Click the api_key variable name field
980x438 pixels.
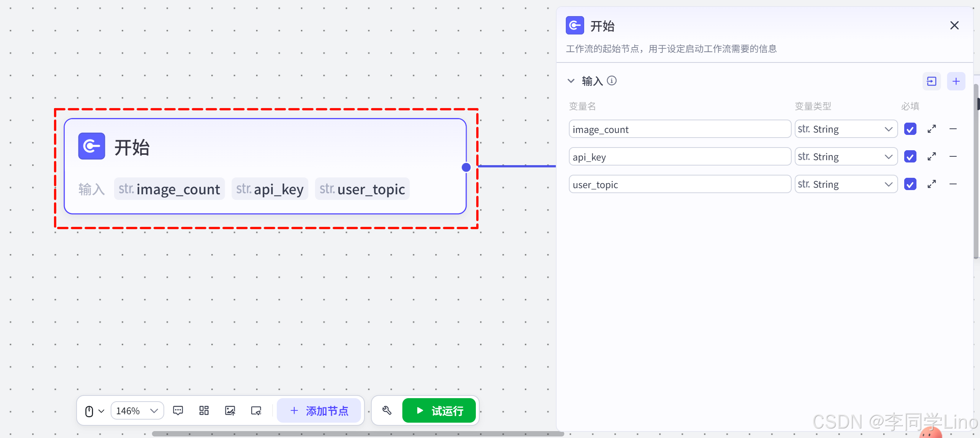pos(679,157)
